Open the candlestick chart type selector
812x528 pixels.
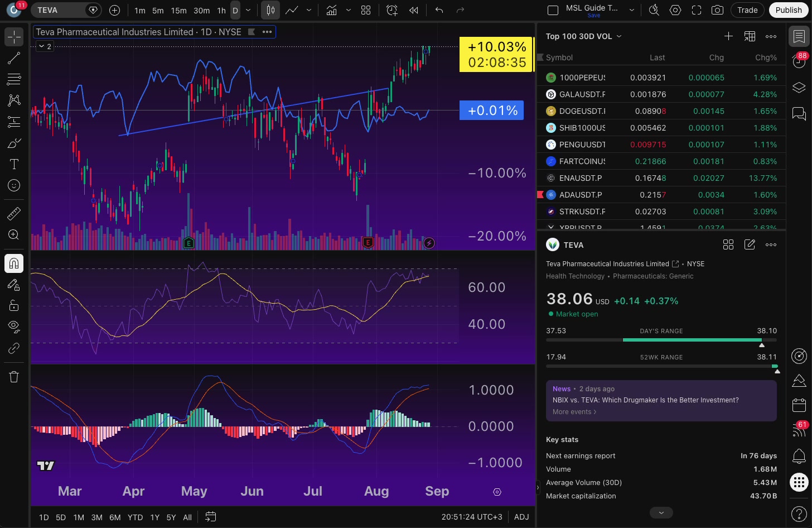click(270, 10)
